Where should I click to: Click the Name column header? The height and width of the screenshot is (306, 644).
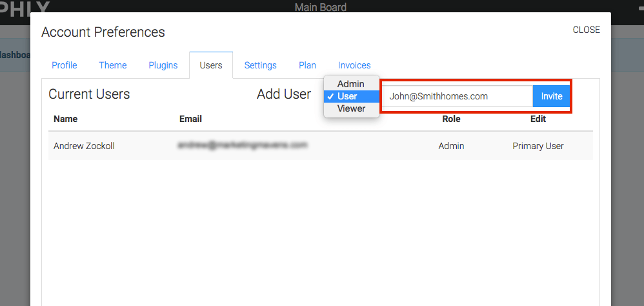tap(66, 119)
